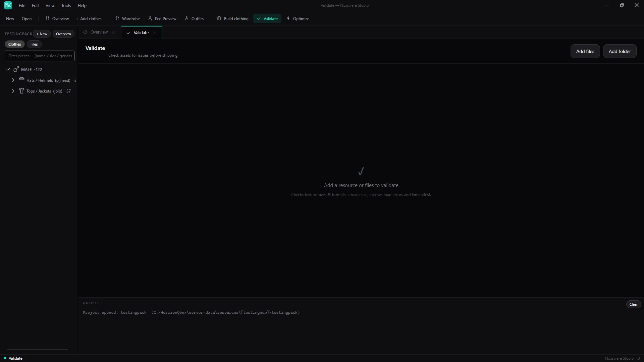644x362 pixels.
Task: Collapse the MALE group chevron
Action: 8,69
